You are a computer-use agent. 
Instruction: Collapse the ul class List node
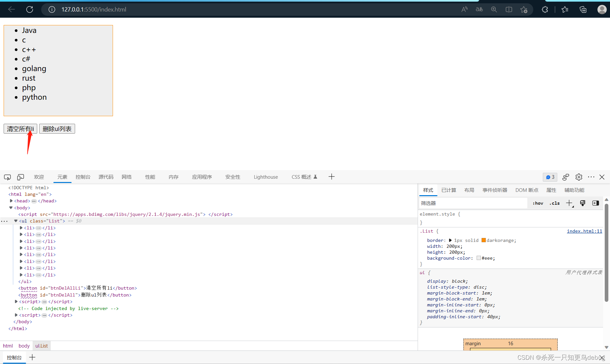[x=16, y=221]
